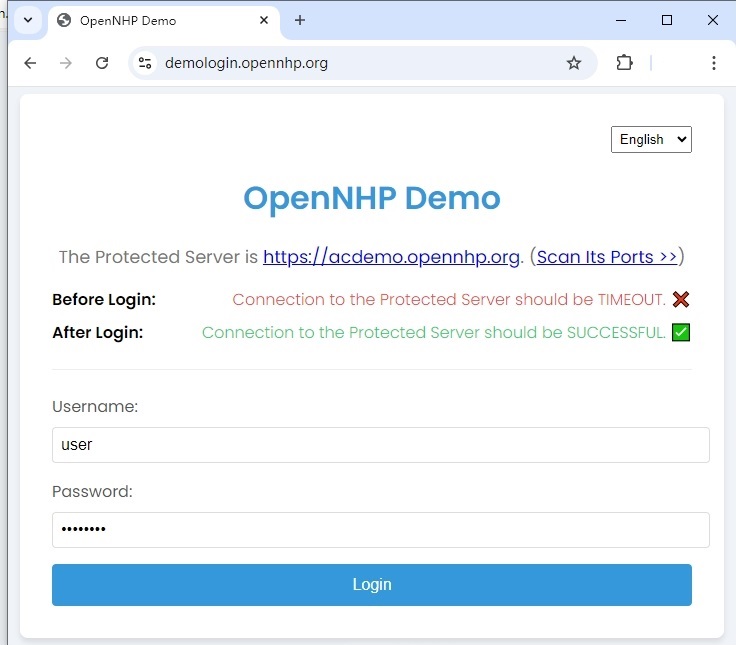Open the tab search chevron dropdown
The image size is (736, 645).
(x=28, y=20)
